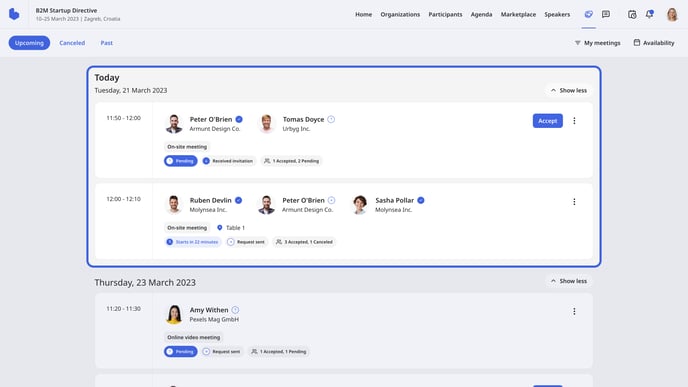The height and width of the screenshot is (387, 688).
Task: Open Availability settings
Action: coord(654,43)
